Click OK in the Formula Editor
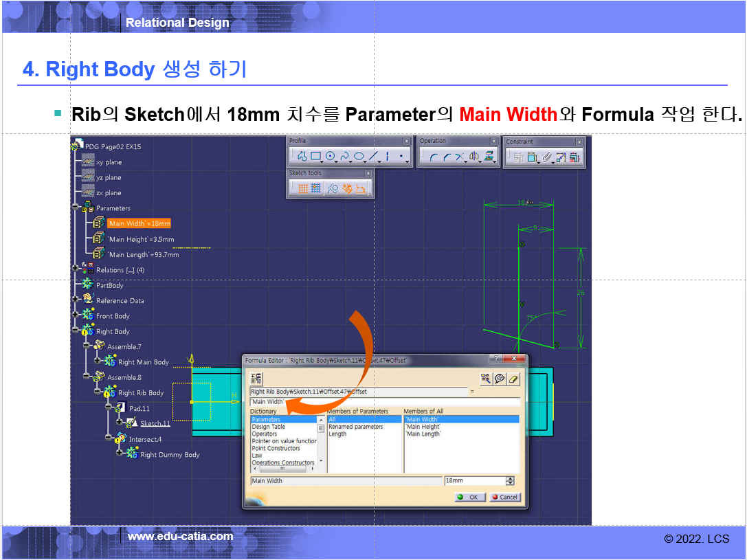This screenshot has height=560, width=747. [x=470, y=497]
